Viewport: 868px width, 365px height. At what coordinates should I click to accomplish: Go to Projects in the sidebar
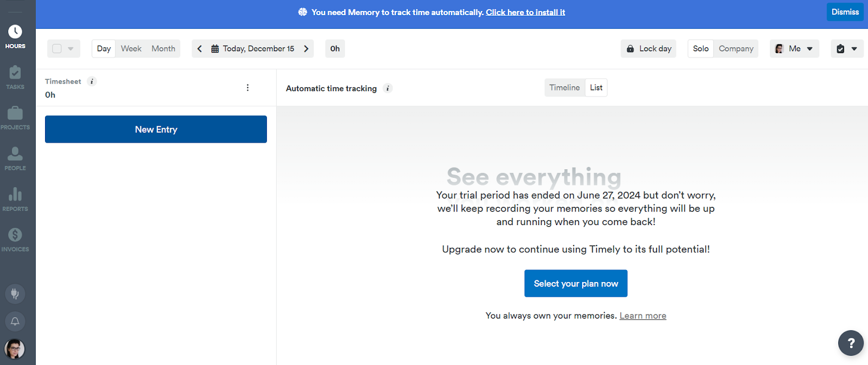coord(15,118)
